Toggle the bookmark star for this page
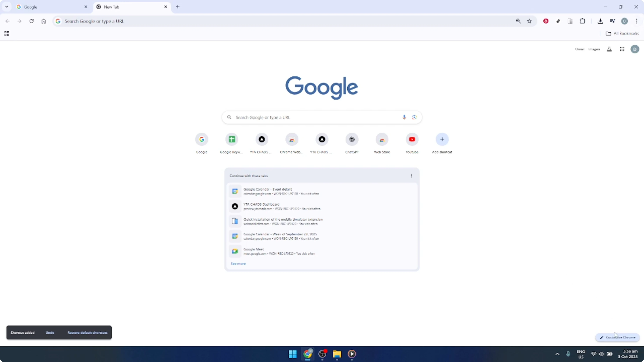Image resolution: width=644 pixels, height=362 pixels. (530, 21)
